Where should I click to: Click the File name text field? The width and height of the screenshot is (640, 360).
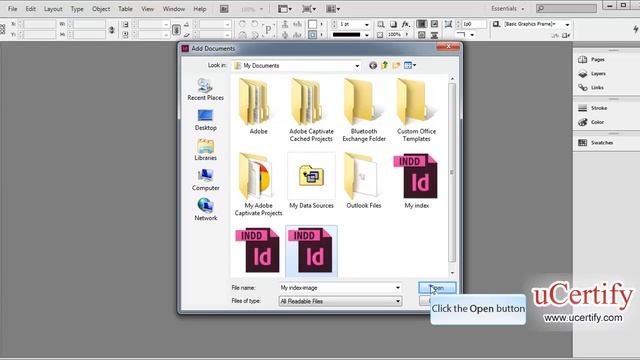337,288
